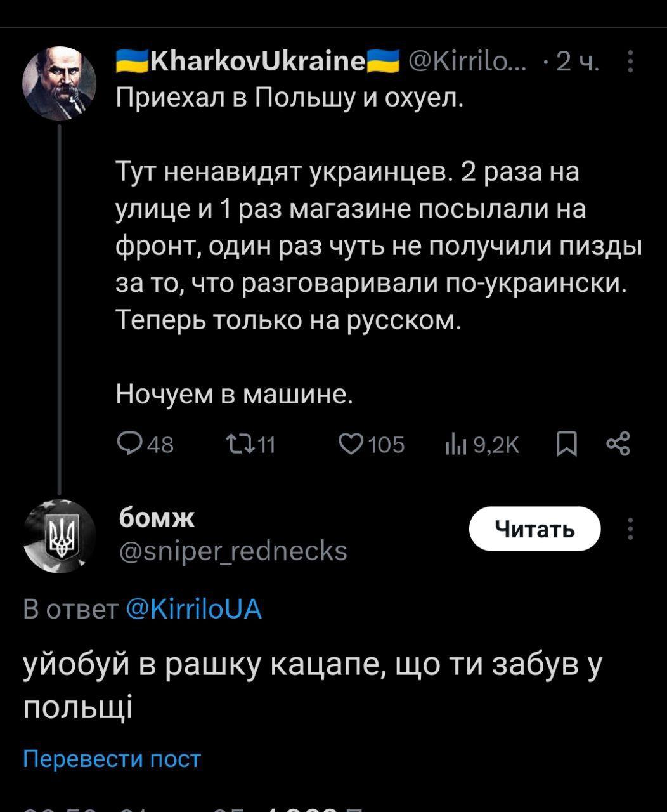Tap the truncated @Kirrilo… handle in header

467,62
